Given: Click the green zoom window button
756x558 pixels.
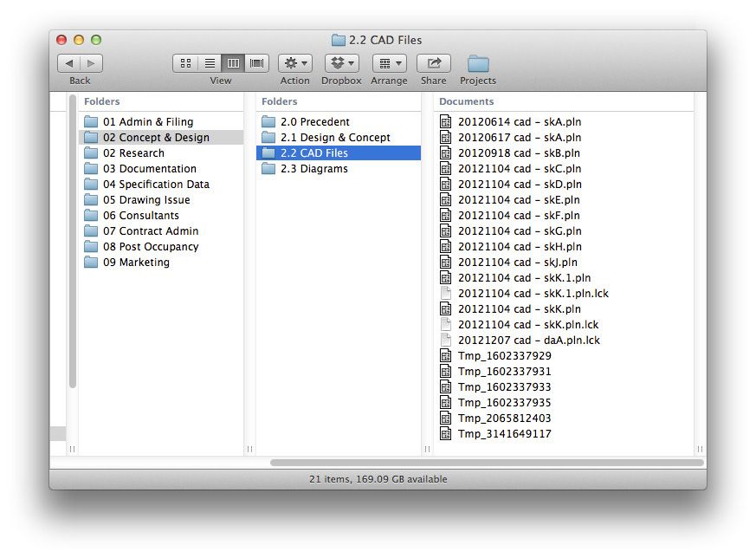Looking at the screenshot, I should coord(96,40).
